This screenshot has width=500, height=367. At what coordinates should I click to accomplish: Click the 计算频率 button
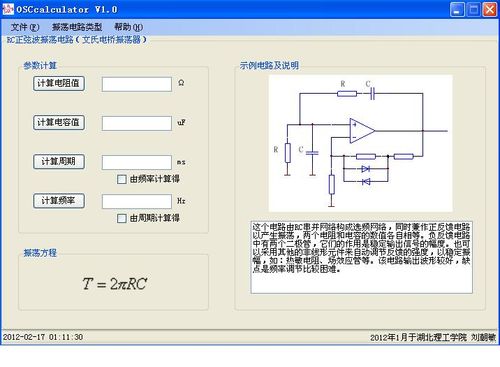click(59, 201)
